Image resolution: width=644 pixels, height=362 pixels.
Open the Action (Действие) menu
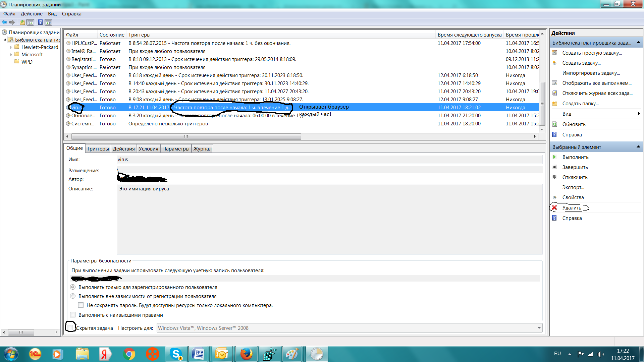click(x=32, y=14)
